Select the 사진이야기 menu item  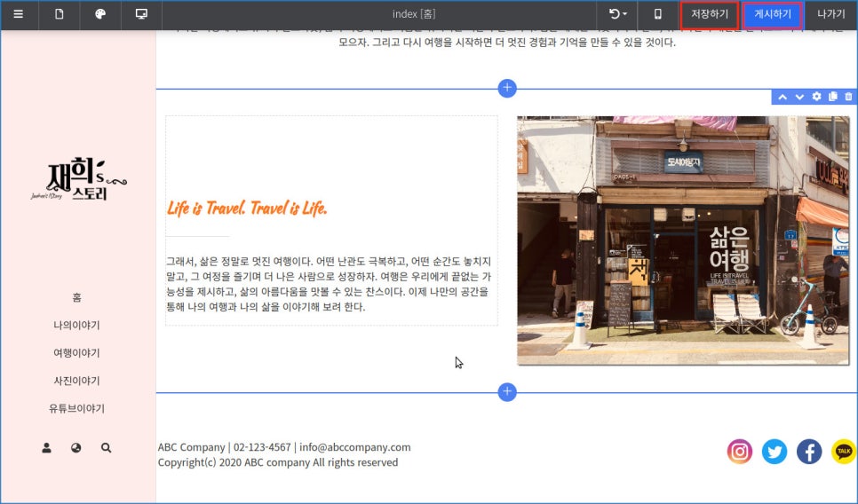[76, 381]
